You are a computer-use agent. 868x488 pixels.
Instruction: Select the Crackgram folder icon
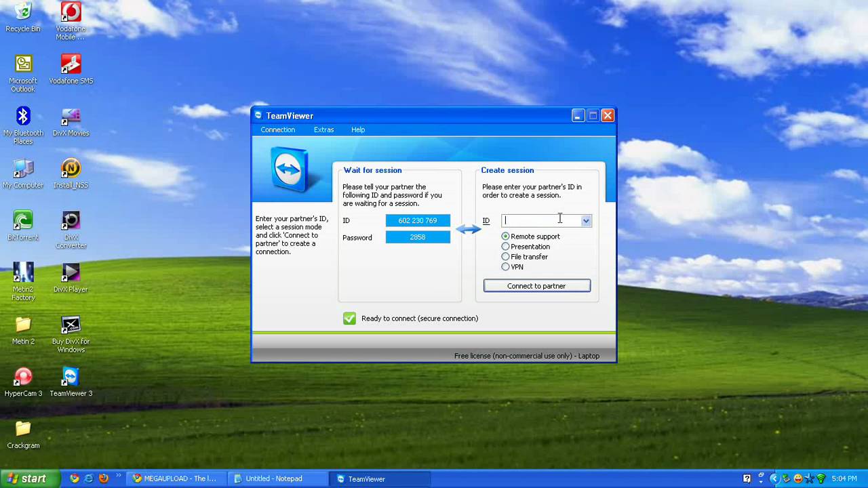23,435
